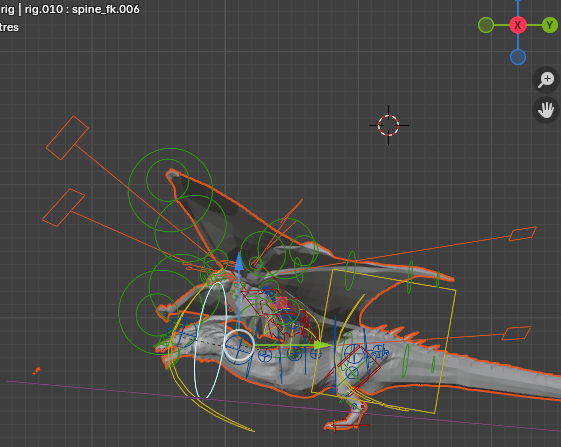The height and width of the screenshot is (447, 561).
Task: Select the dark green negative Y axis ball
Action: (486, 25)
